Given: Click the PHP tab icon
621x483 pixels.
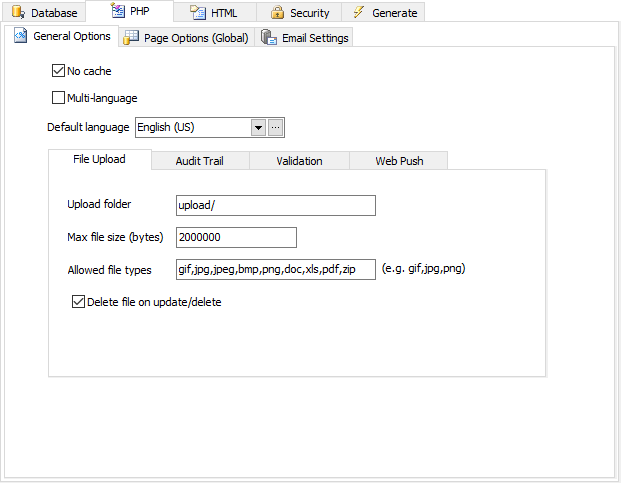Looking at the screenshot, I should 117,12.
